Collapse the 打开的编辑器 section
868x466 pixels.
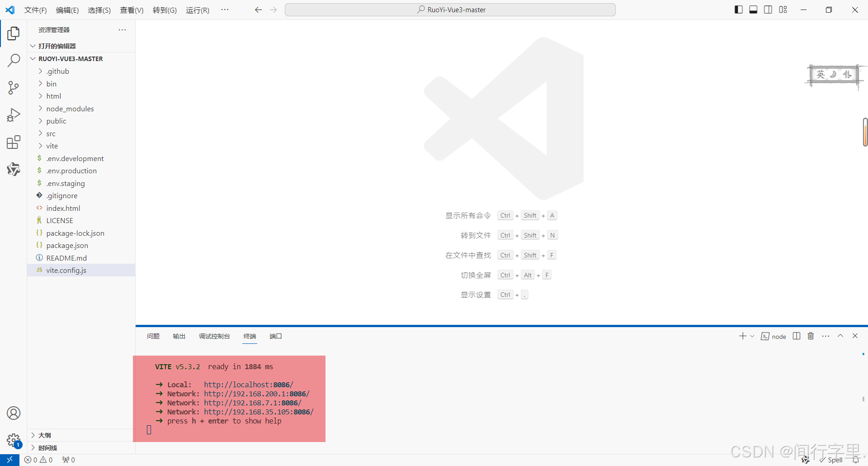coord(81,46)
